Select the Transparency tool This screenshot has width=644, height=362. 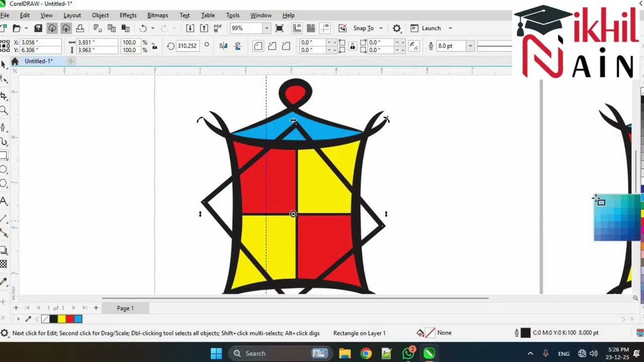[x=4, y=264]
